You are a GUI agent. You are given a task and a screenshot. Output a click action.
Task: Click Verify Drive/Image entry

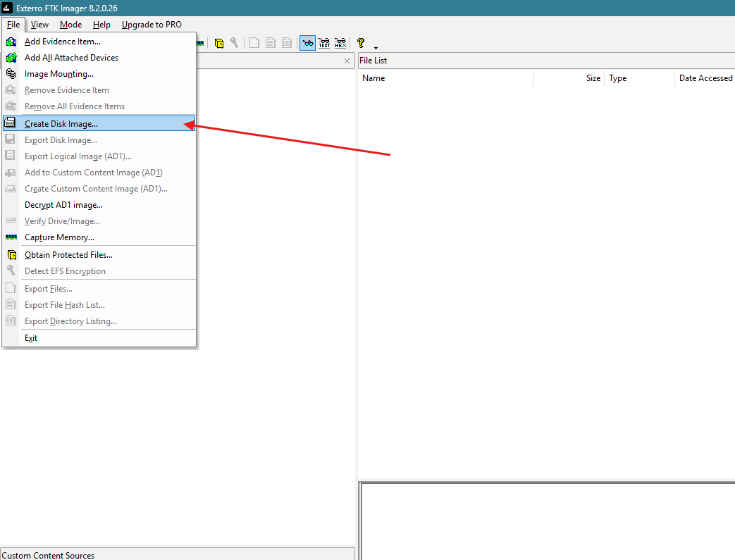[x=99, y=221]
